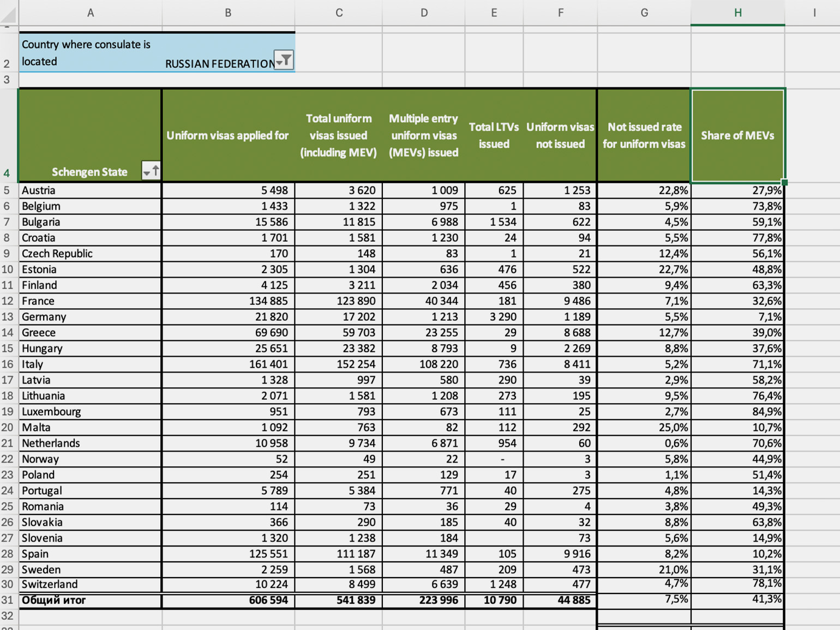Select column A header
The height and width of the screenshot is (630, 840).
[x=91, y=13]
